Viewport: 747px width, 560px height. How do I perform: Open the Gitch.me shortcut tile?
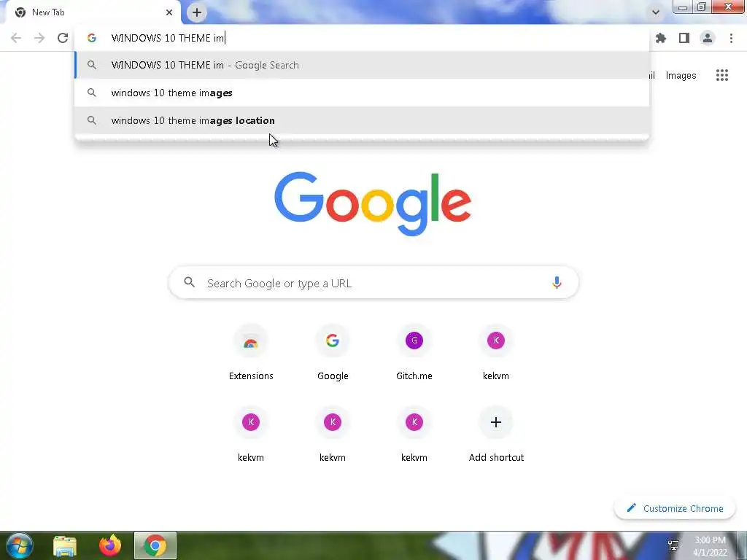[414, 353]
